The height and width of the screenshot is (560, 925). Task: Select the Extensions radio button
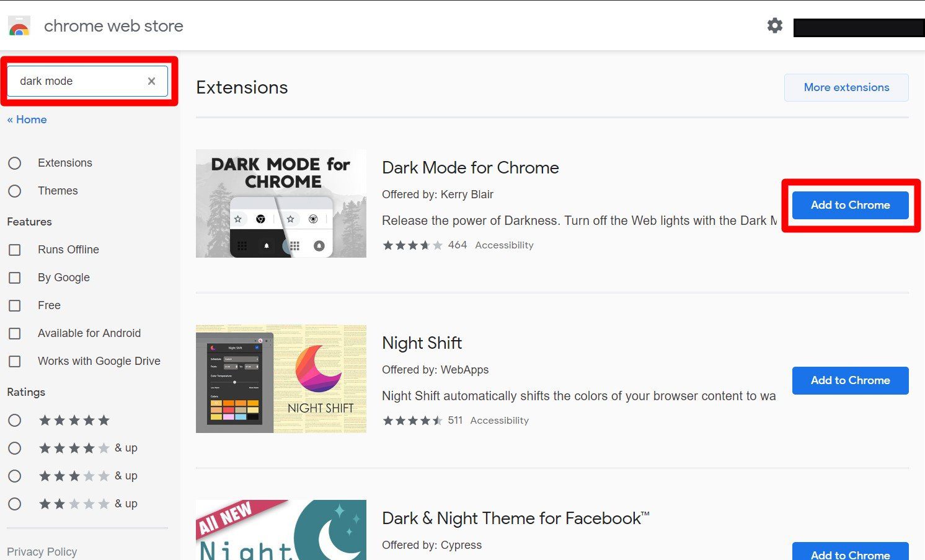click(15, 163)
